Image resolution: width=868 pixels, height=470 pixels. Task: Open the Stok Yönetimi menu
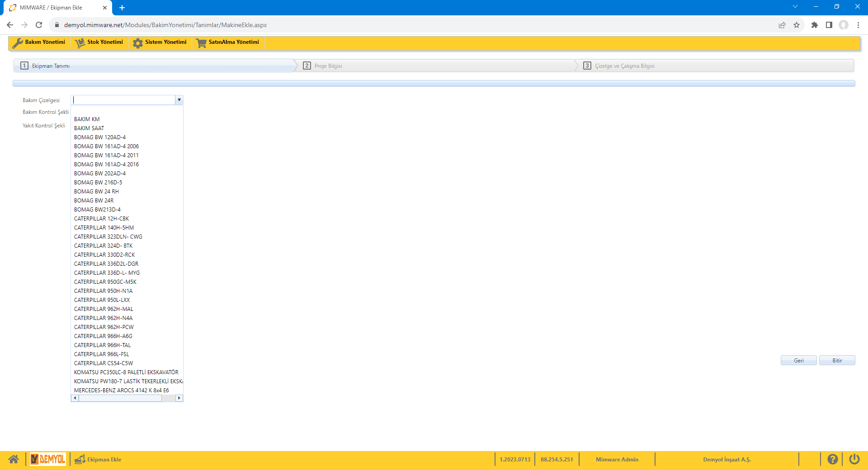(99, 42)
